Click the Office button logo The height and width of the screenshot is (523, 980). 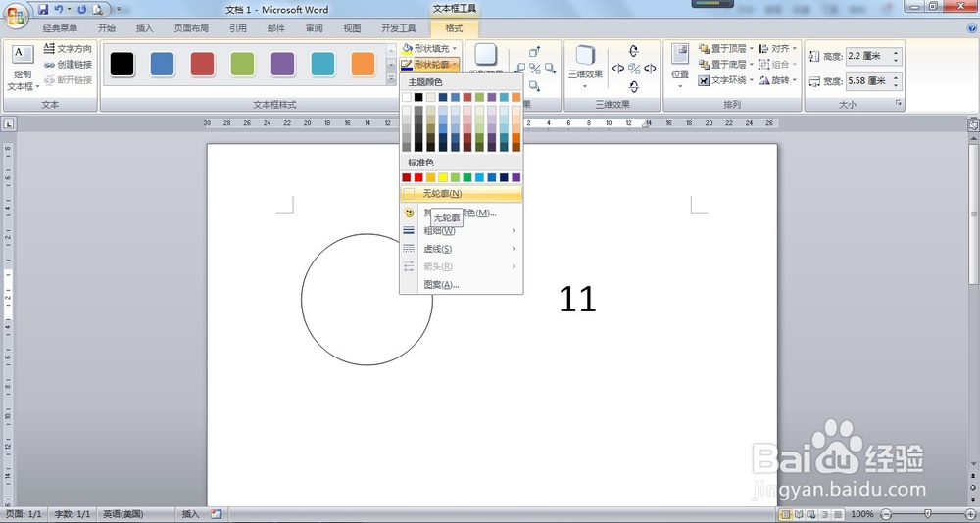[15, 17]
